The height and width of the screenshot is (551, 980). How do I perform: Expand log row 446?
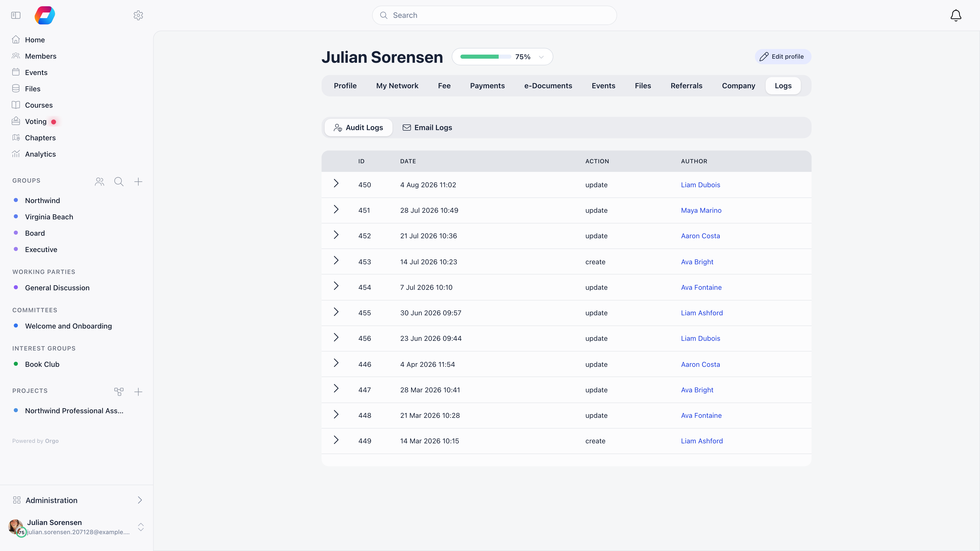coord(336,363)
